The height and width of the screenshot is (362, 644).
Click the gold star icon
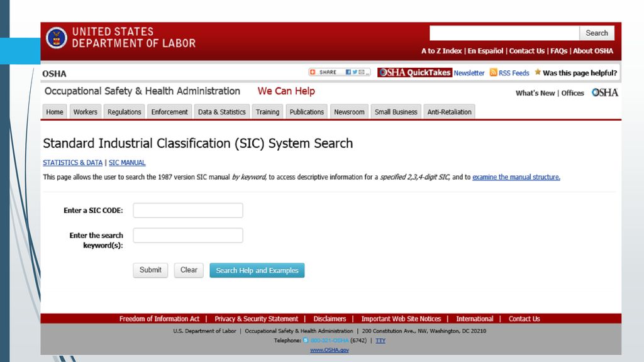tap(538, 72)
